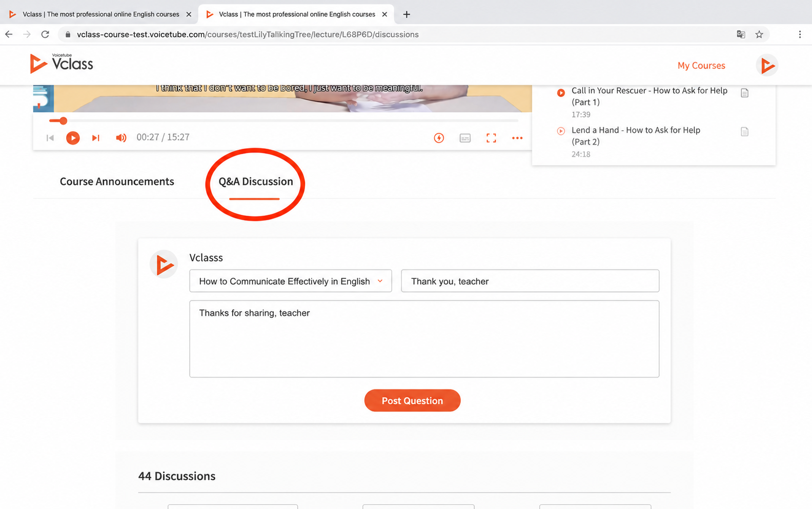
Task: Enter fullscreen video mode
Action: point(491,138)
